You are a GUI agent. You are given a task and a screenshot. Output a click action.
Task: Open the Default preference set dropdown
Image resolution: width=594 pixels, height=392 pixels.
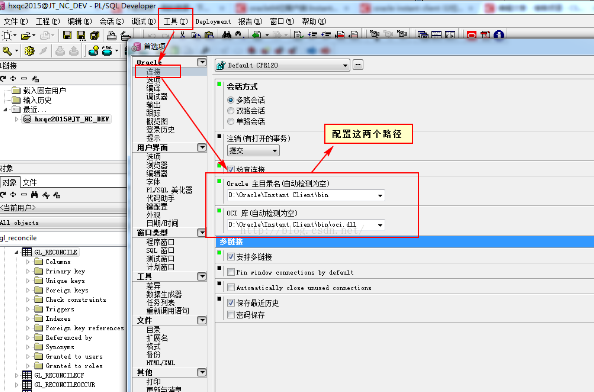click(x=345, y=66)
